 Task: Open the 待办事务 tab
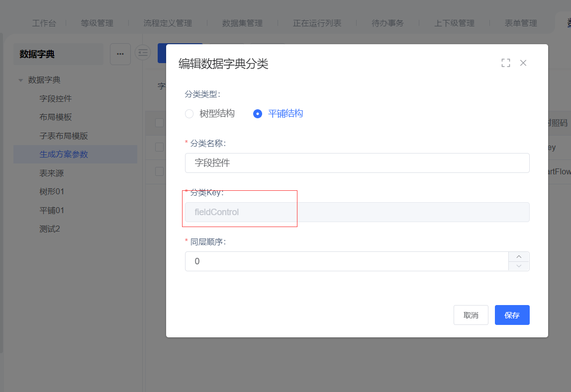pos(387,23)
